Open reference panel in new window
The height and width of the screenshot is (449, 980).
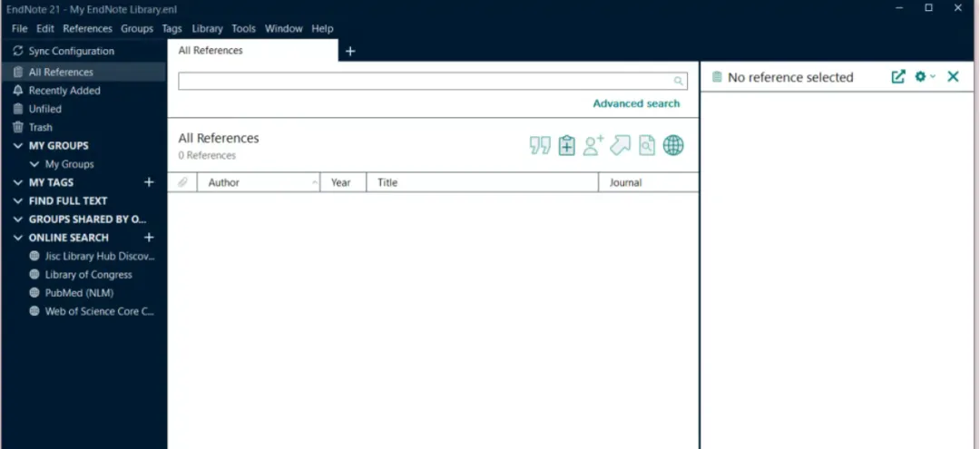(898, 77)
